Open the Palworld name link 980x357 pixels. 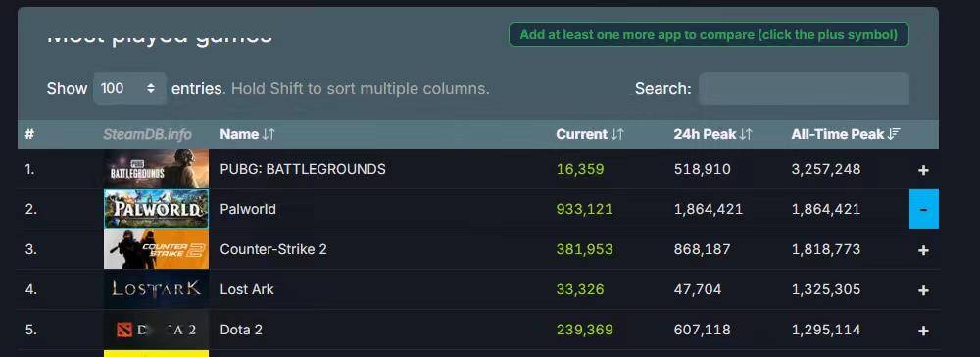click(248, 209)
